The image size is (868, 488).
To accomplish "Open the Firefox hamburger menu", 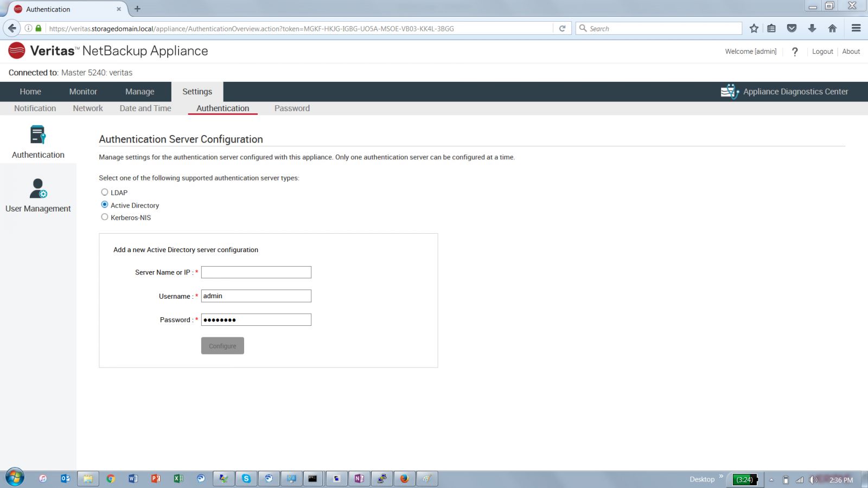I will click(x=856, y=28).
